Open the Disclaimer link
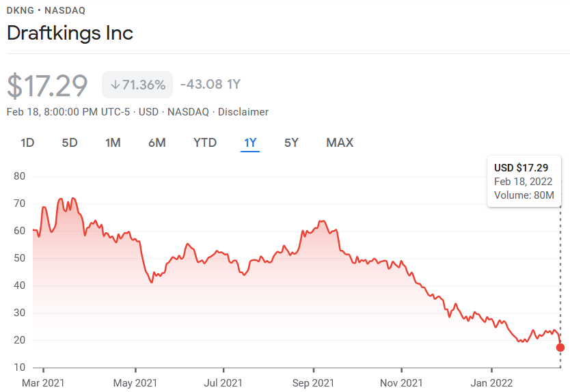The height and width of the screenshot is (392, 570). 244,112
